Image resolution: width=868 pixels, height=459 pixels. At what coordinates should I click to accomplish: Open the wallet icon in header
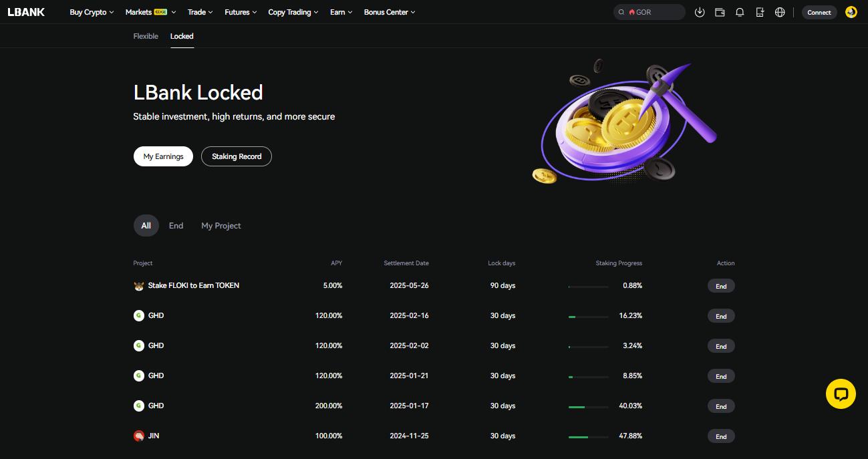click(x=720, y=12)
